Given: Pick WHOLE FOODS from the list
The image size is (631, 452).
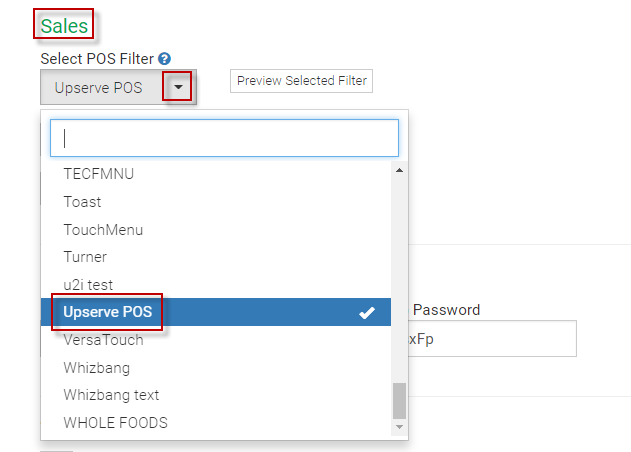Looking at the screenshot, I should (115, 423).
